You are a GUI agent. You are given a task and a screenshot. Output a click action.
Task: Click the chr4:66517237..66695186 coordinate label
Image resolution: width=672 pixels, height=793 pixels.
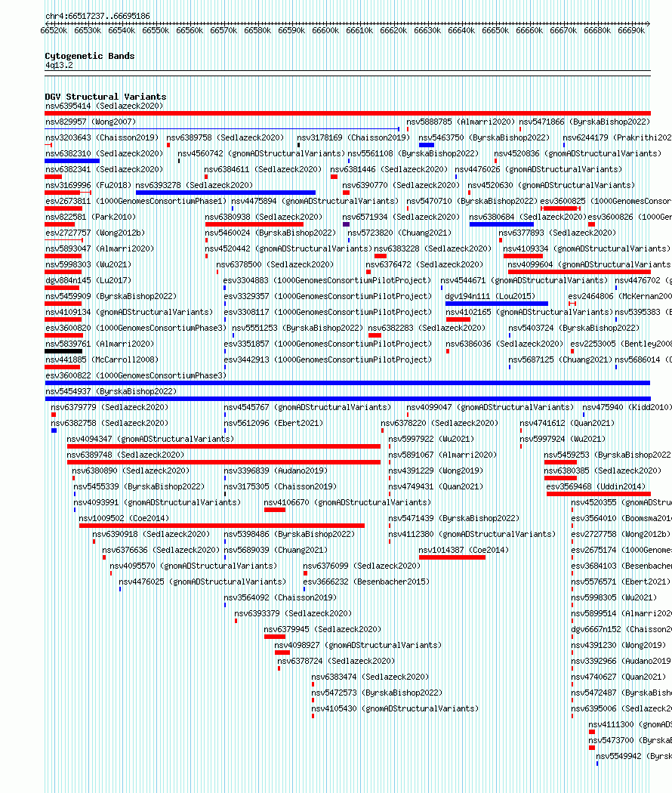(97, 16)
